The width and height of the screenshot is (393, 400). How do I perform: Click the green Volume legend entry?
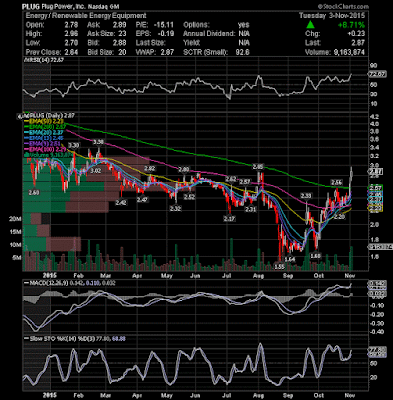(47, 154)
